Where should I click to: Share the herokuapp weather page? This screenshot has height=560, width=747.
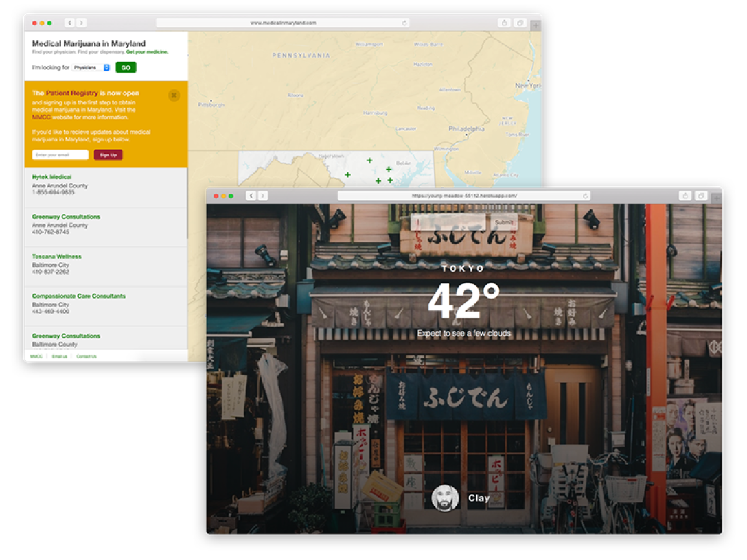685,196
